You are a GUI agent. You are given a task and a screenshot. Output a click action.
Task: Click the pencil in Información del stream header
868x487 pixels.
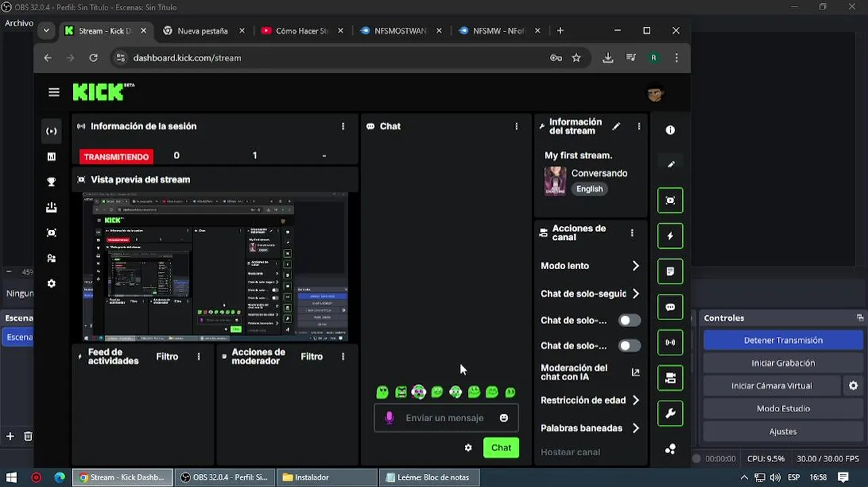coord(616,126)
